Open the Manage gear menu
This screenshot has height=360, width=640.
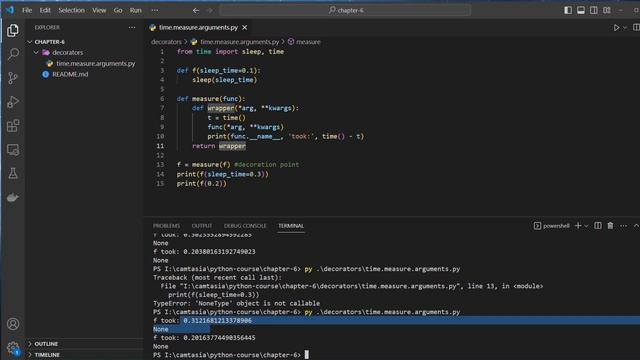coord(13,348)
